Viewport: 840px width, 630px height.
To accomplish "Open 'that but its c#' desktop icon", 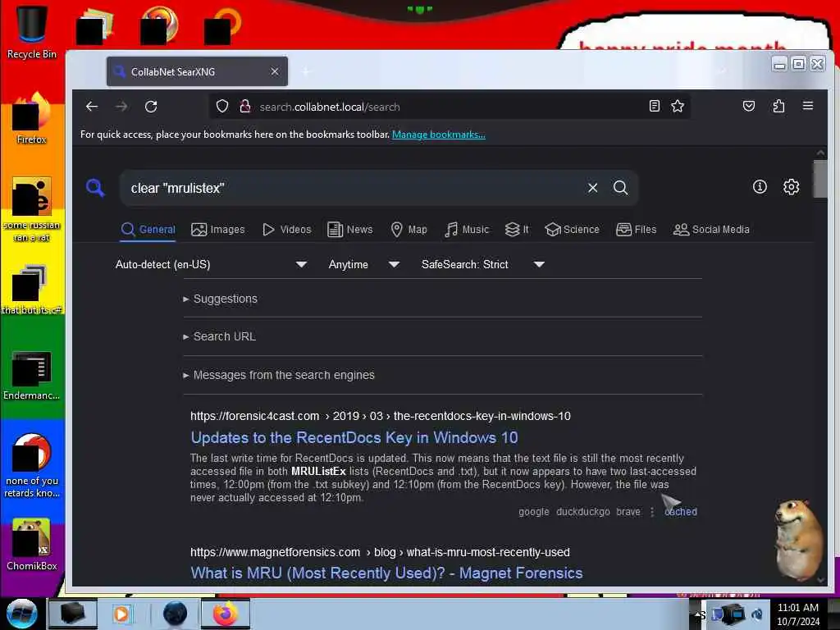I will click(x=32, y=290).
